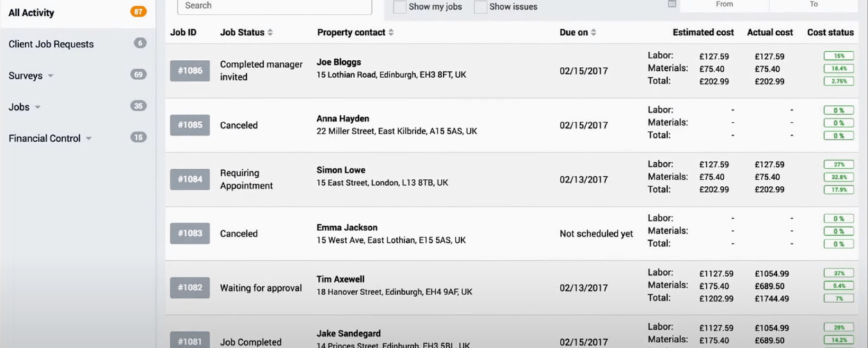Enable the Show my jobs checkbox

coord(400,7)
